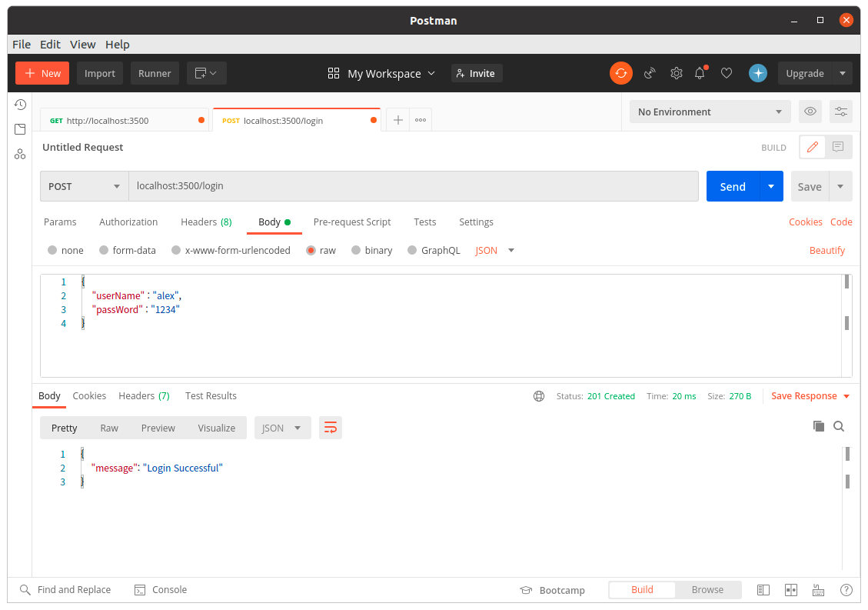Image resolution: width=868 pixels, height=610 pixels.
Task: Preview environment variables with the eye icon
Action: [810, 112]
